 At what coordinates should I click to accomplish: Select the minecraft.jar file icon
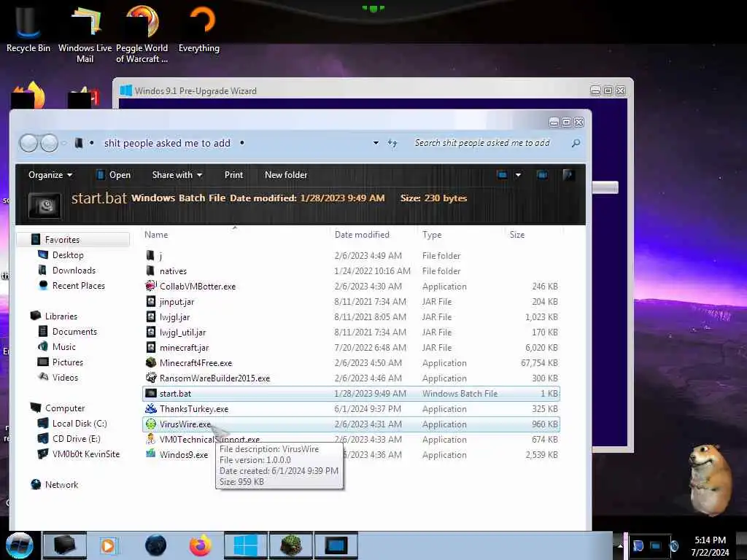point(150,347)
